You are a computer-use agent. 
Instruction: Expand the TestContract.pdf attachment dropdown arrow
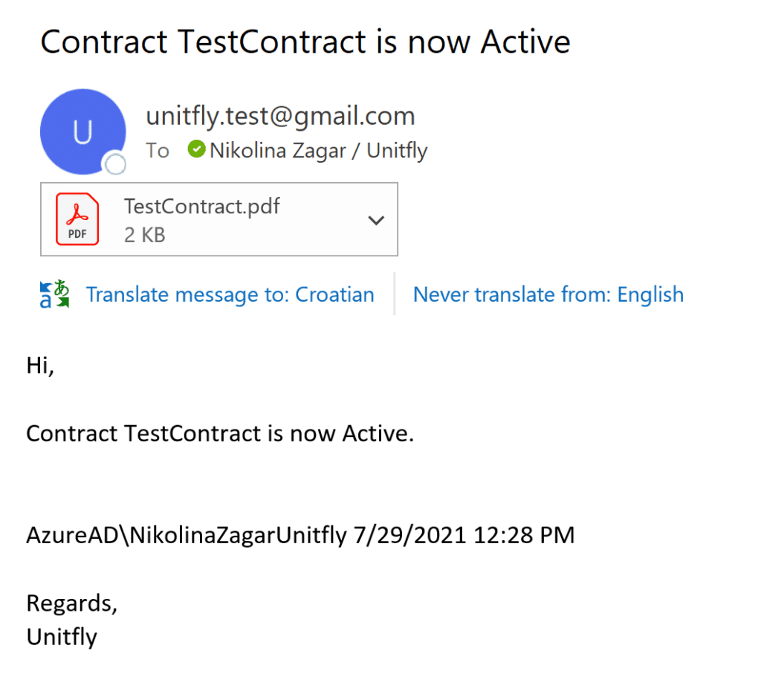pyautogui.click(x=376, y=221)
